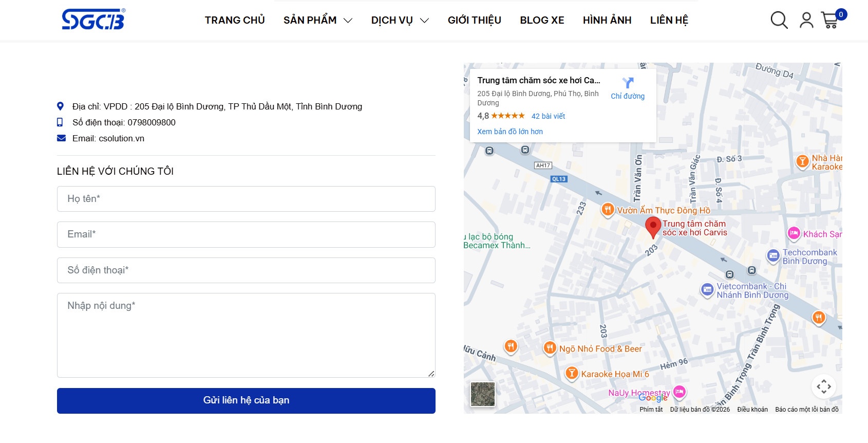
Task: Click the Techcombank Bình Dương marker icon
Action: [x=773, y=255]
